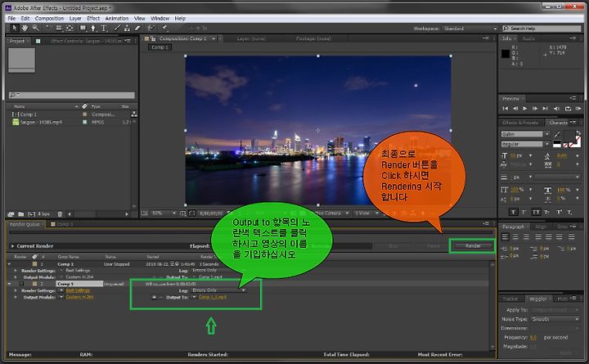Click the Project panel search field
Screen dimensions: 589x364
click(x=72, y=96)
